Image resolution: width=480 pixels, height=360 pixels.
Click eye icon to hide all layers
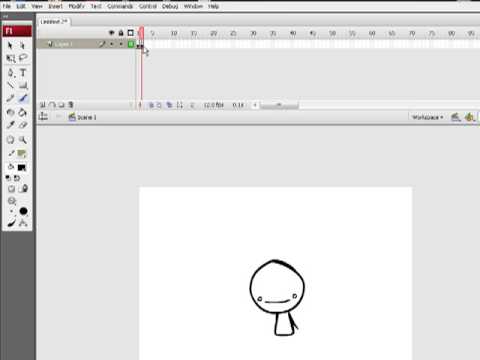point(112,33)
